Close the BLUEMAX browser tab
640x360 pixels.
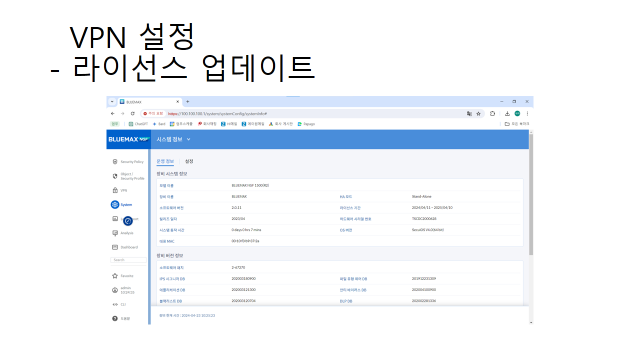178,102
